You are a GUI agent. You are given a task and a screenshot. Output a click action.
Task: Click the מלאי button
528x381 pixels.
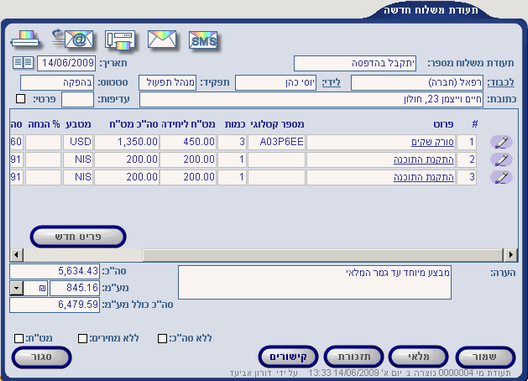(x=419, y=357)
